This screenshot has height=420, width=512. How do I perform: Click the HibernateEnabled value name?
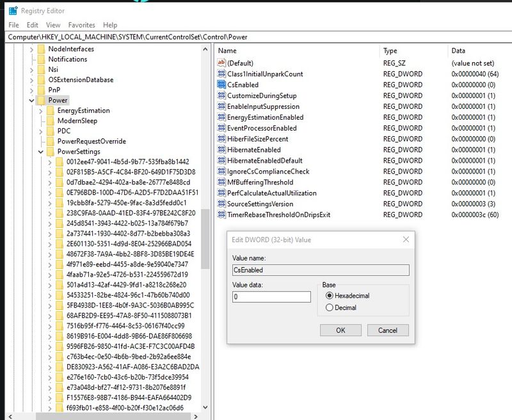[x=254, y=150]
